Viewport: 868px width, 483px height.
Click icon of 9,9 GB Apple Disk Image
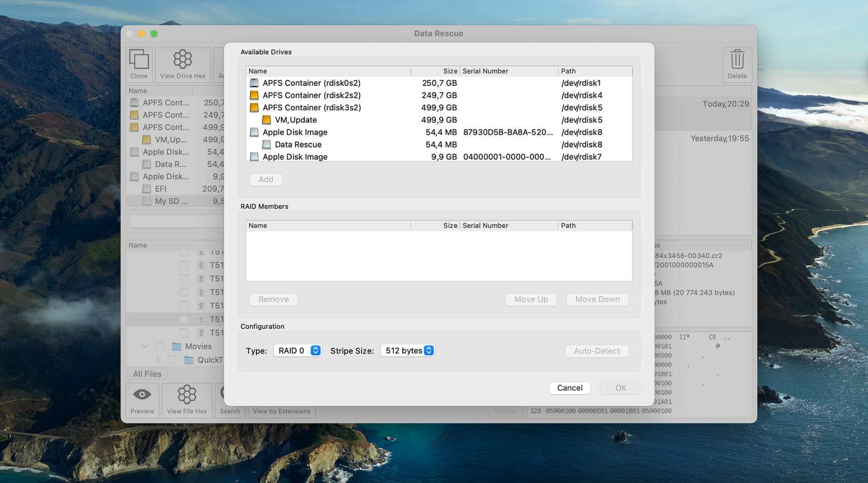(x=254, y=156)
